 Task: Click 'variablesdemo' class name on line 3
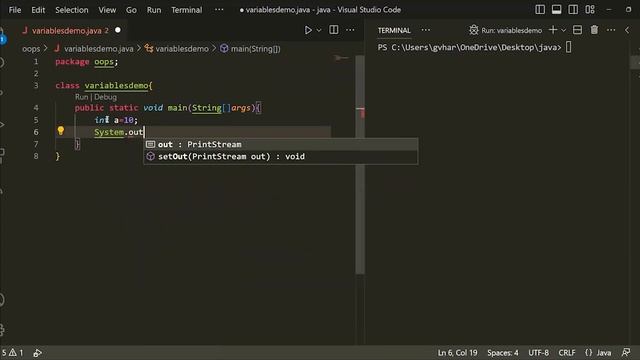pyautogui.click(x=116, y=86)
